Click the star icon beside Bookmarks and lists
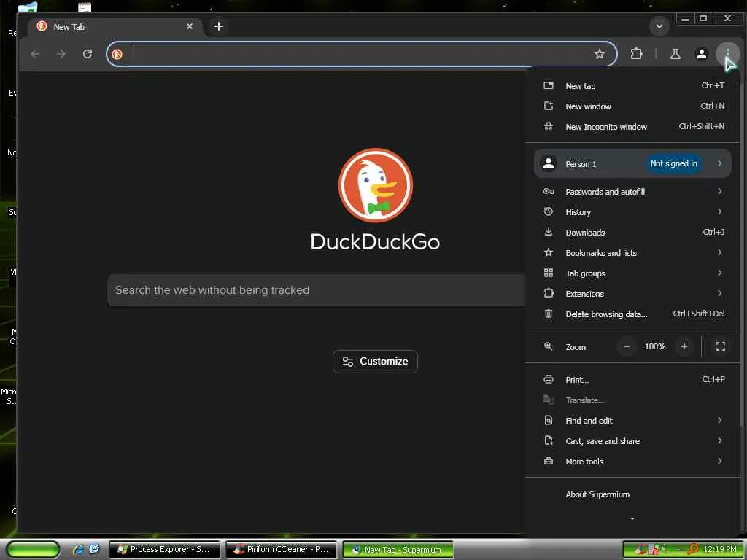 [x=549, y=252]
